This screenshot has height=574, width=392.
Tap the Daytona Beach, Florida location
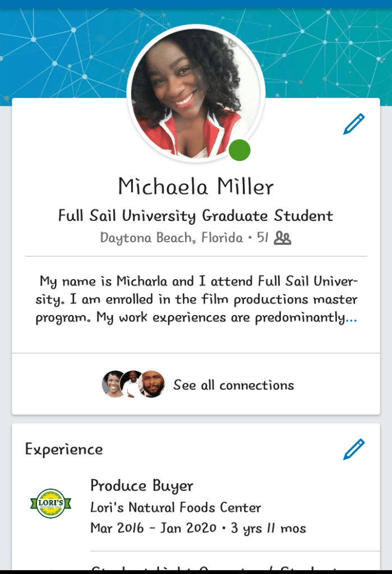172,238
